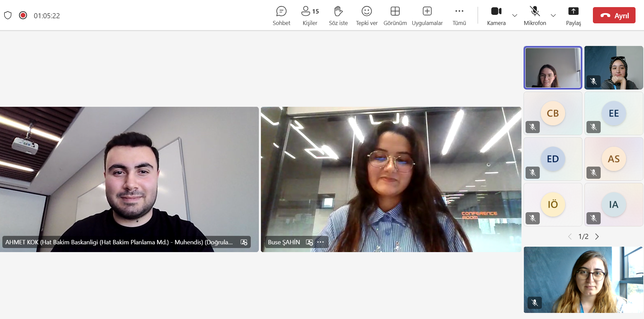Expand the microphone options arrow
The height and width of the screenshot is (319, 644).
[x=553, y=16]
